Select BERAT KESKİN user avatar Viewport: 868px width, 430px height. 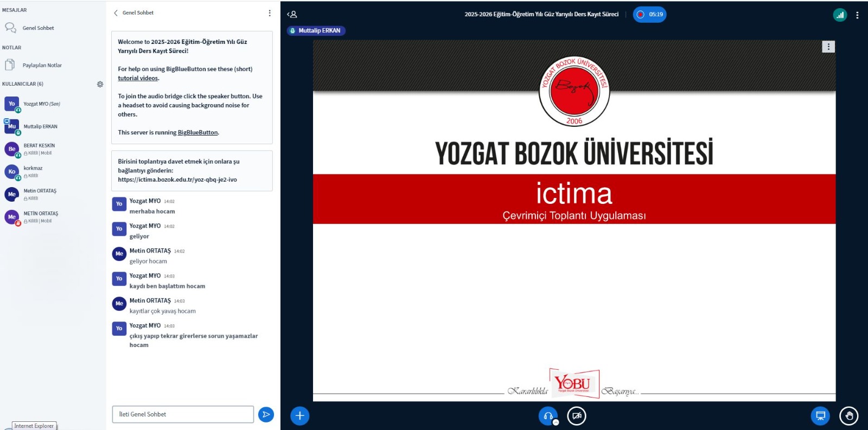11,149
